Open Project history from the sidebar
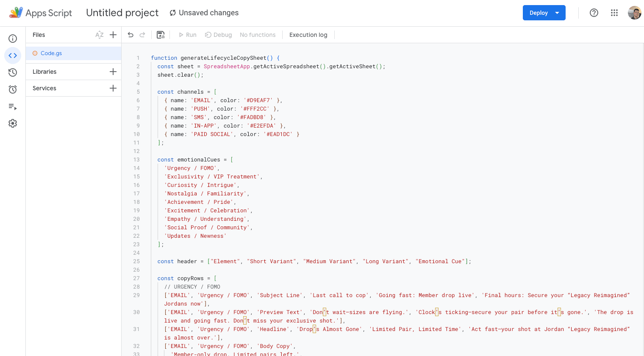644x356 pixels. 13,72
